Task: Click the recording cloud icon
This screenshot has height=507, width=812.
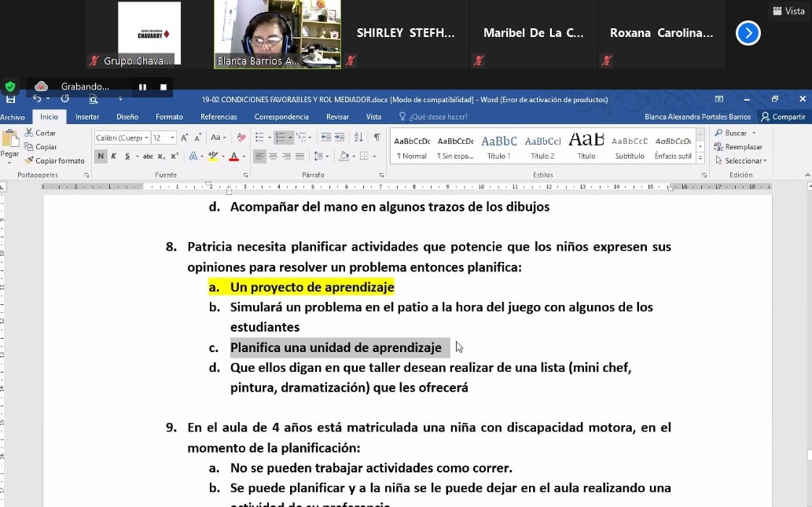Action: point(41,86)
